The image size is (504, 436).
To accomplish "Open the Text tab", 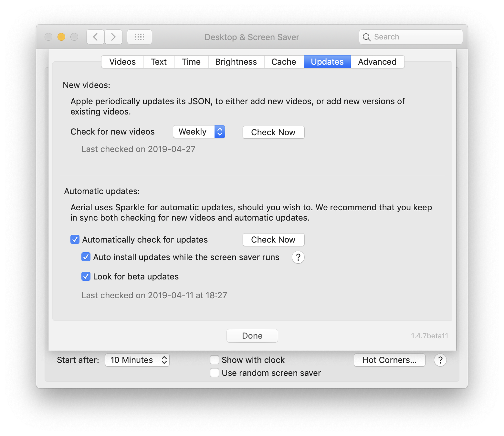I will tap(159, 62).
